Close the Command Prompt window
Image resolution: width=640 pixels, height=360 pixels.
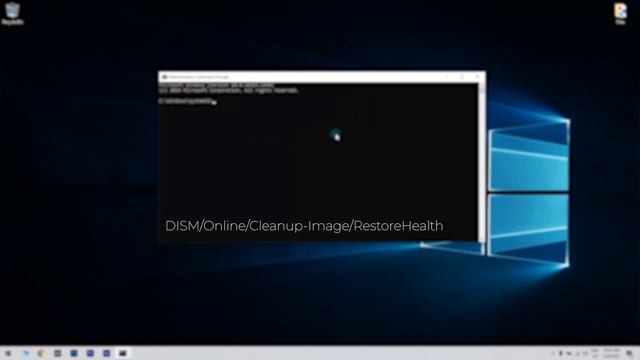tap(477, 77)
